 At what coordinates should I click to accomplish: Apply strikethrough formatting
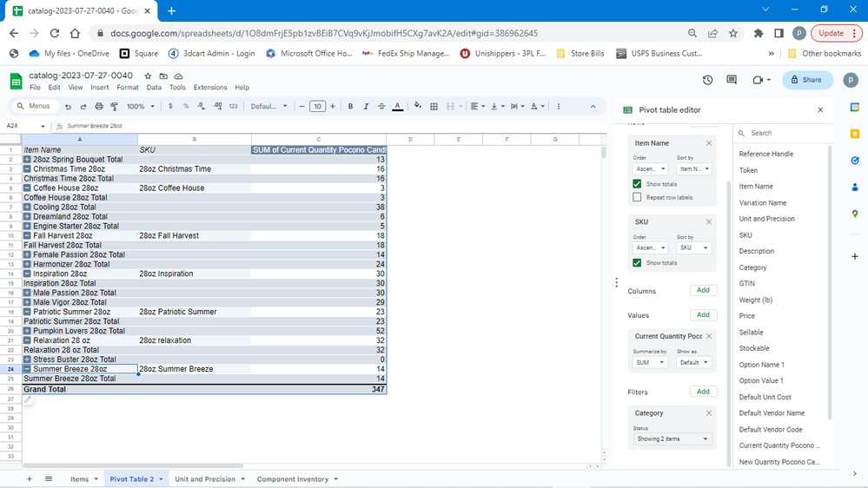pyautogui.click(x=381, y=106)
